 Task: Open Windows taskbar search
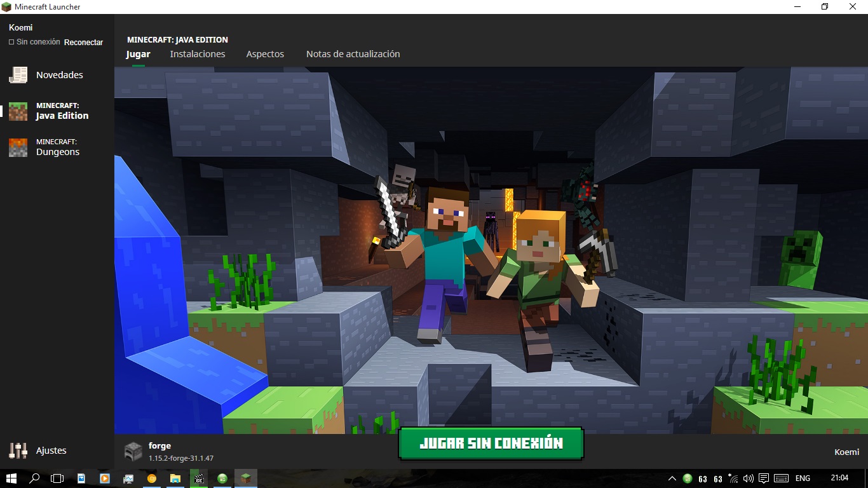click(x=34, y=478)
